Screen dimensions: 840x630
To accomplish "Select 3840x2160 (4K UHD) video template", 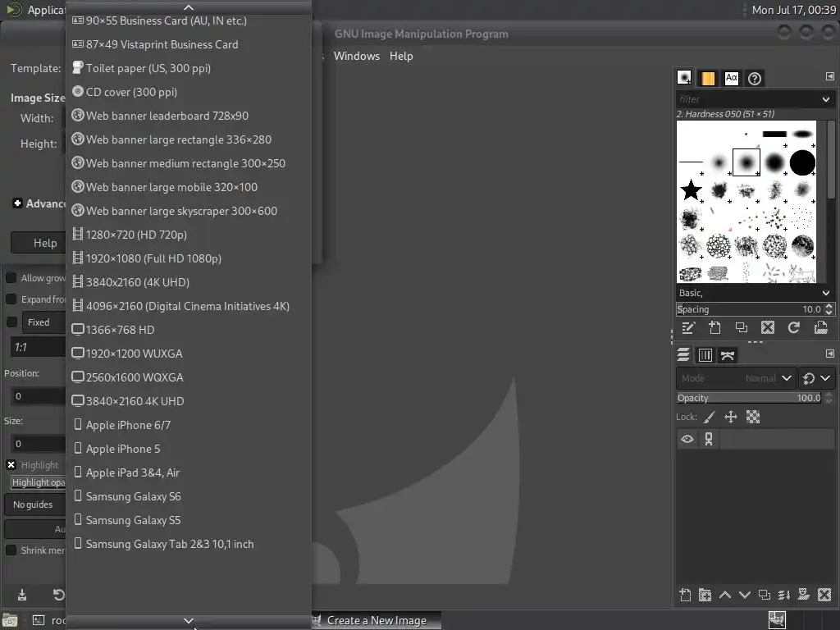I will pos(188,282).
